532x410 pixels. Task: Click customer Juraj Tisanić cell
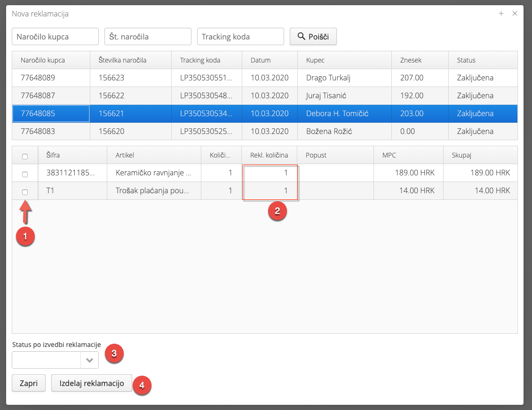point(344,95)
